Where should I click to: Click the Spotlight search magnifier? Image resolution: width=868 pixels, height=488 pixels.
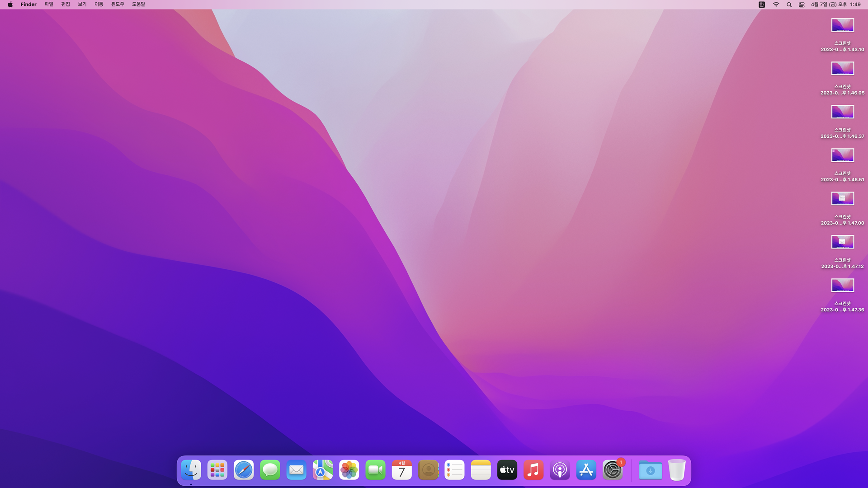789,5
